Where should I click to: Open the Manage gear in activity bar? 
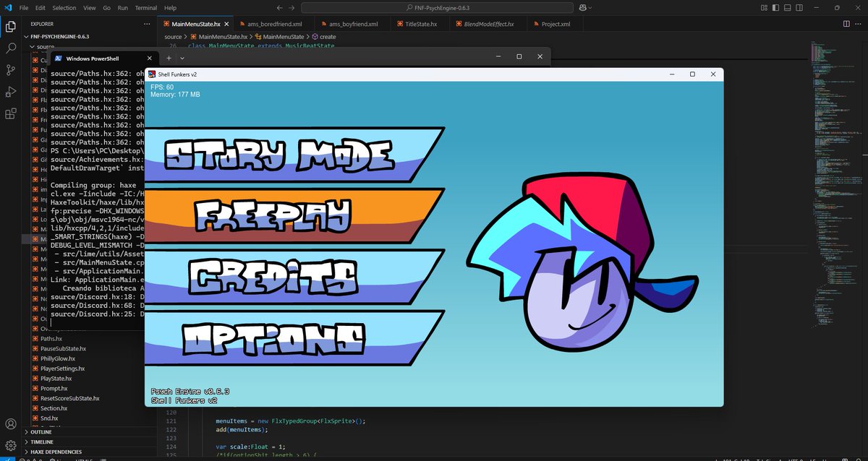(x=11, y=445)
